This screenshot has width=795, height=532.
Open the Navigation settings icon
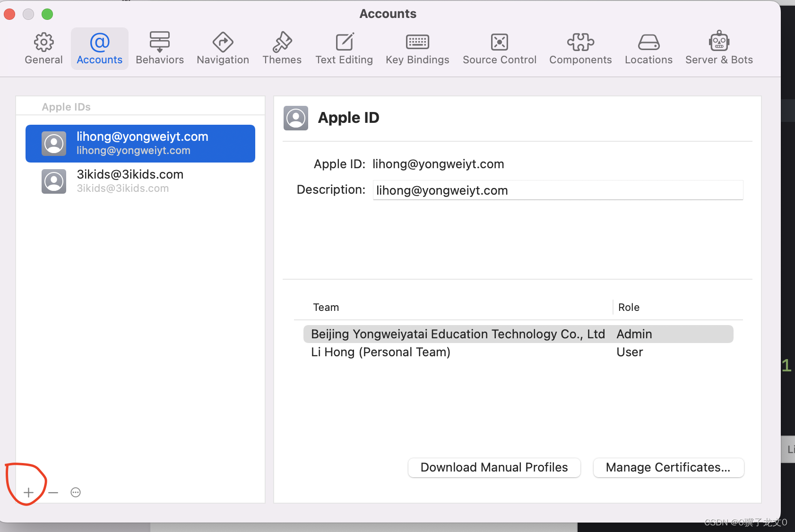tap(223, 47)
